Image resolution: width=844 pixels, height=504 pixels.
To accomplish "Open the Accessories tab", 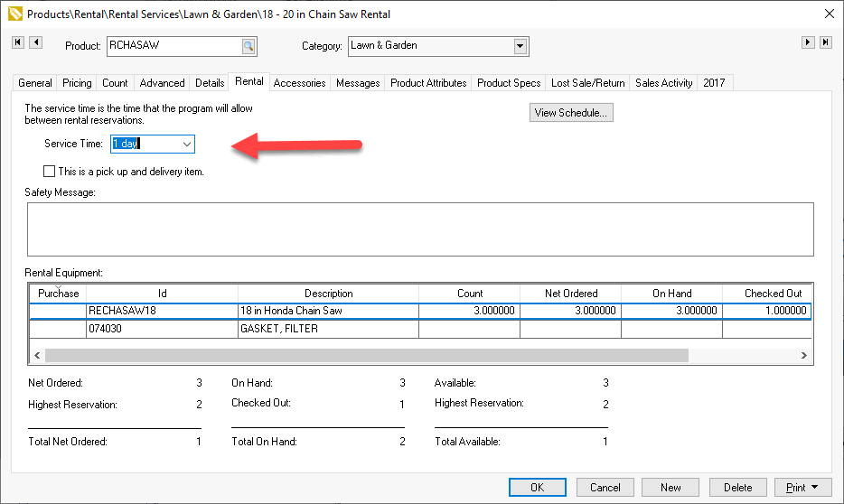I will pos(299,83).
